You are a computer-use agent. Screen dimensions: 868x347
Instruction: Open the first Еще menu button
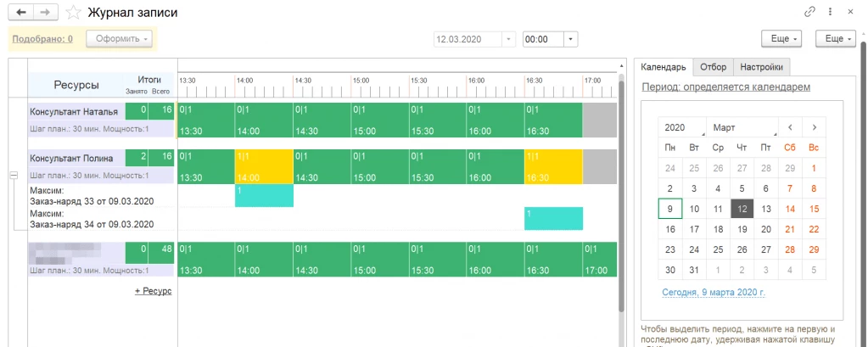click(781, 39)
